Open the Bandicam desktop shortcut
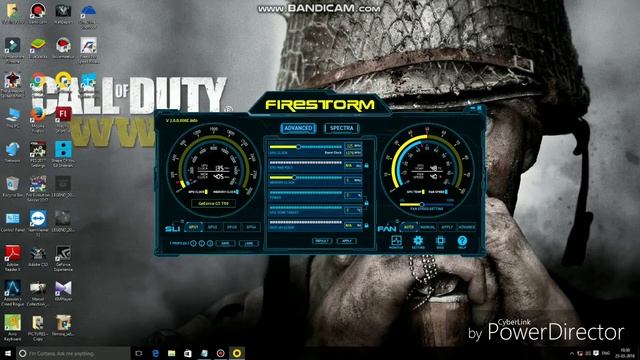The height and width of the screenshot is (360, 640). pyautogui.click(x=38, y=13)
